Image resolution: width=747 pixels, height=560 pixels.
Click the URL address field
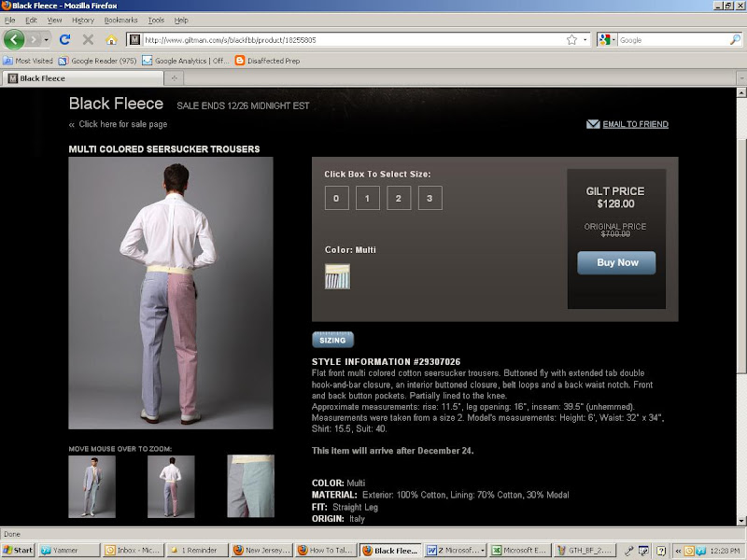tap(354, 40)
